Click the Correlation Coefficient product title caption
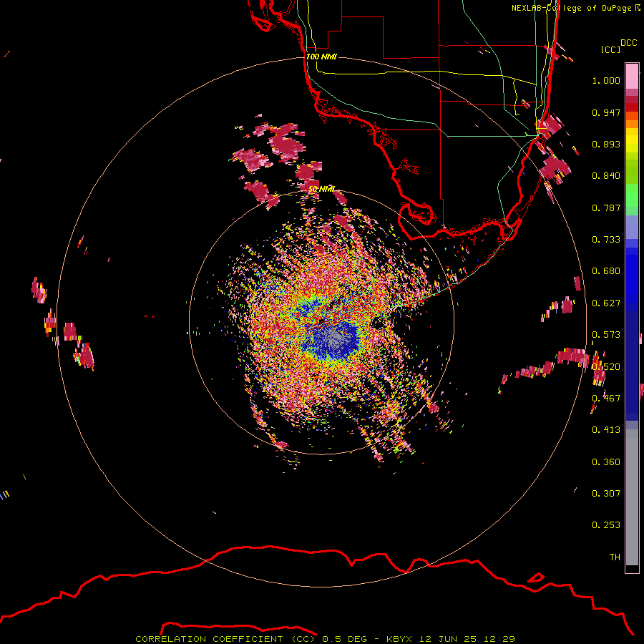Viewport: 644px width, 644px height. 326,639
